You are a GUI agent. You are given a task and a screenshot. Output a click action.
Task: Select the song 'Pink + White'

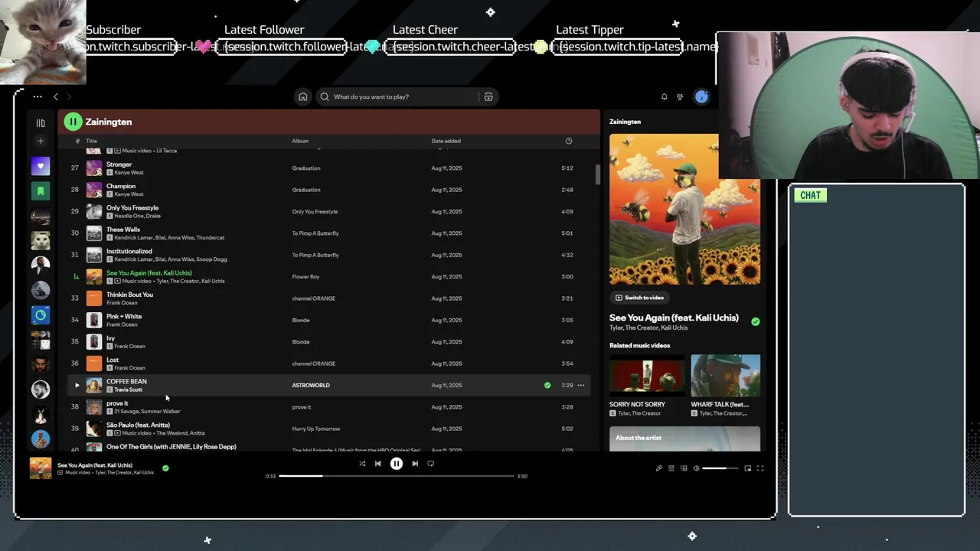pyautogui.click(x=124, y=316)
